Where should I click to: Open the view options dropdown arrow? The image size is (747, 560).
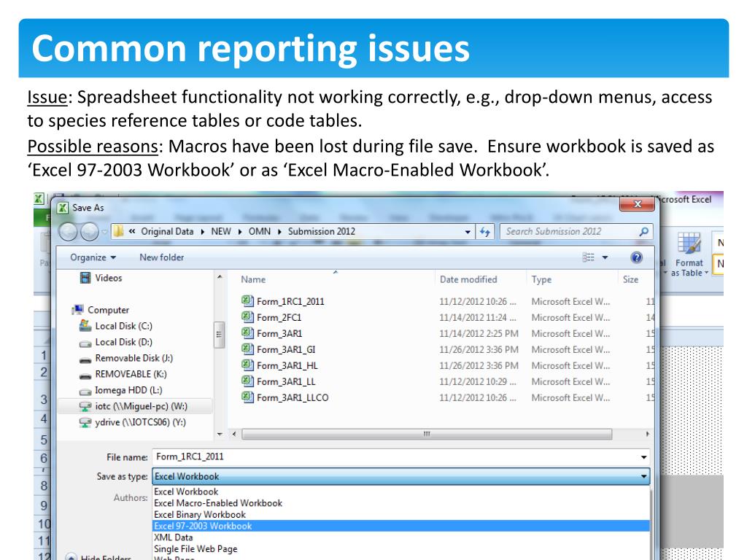605,257
